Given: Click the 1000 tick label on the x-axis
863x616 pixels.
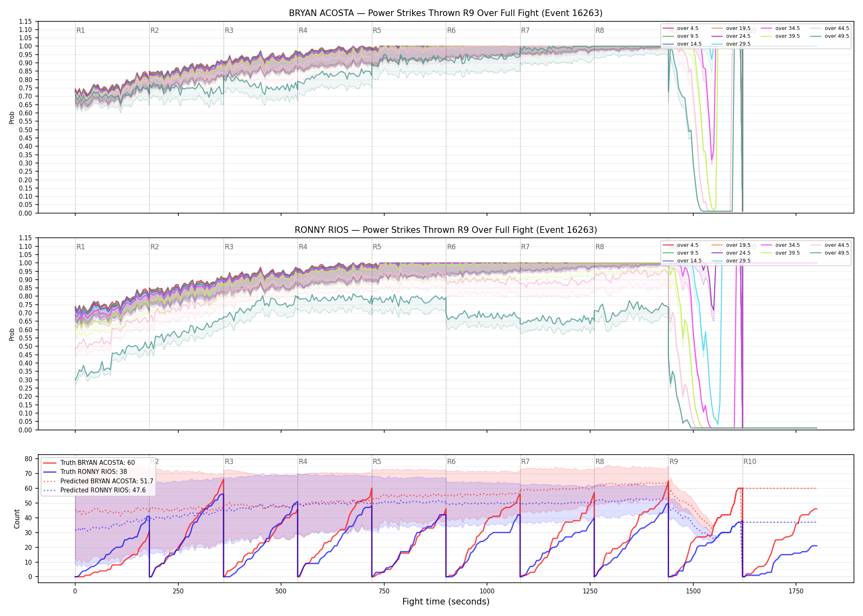Looking at the screenshot, I should click(x=487, y=591).
